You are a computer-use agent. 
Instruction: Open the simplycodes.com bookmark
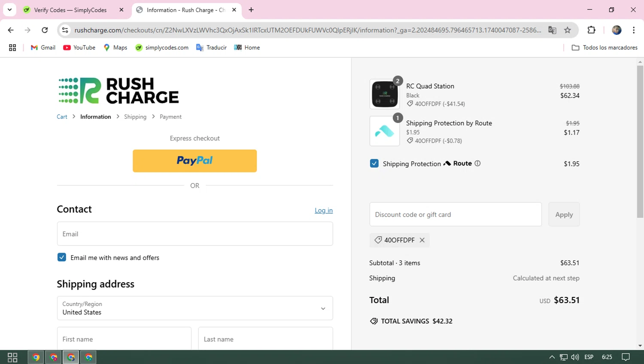coord(161,48)
